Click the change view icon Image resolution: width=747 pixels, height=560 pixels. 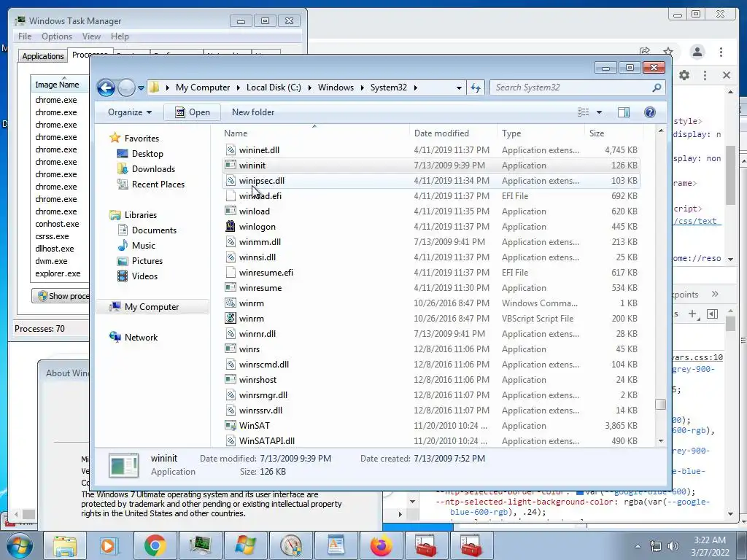584,112
